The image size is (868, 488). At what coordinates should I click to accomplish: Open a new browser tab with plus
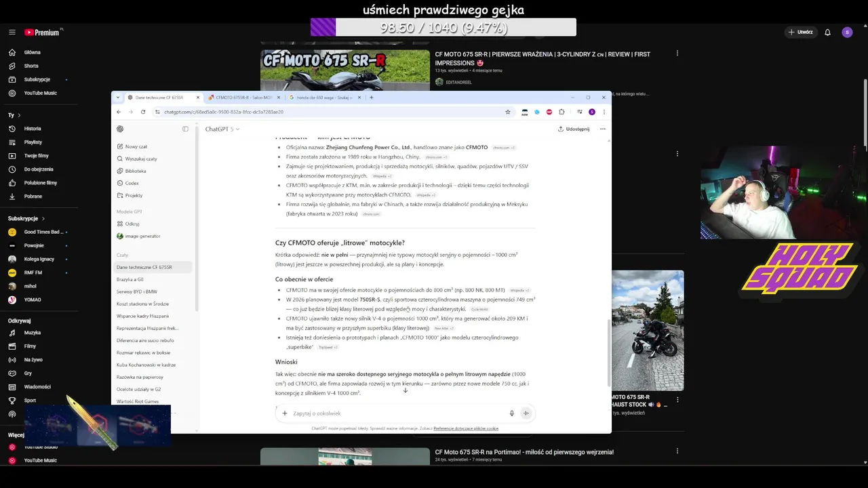[371, 98]
